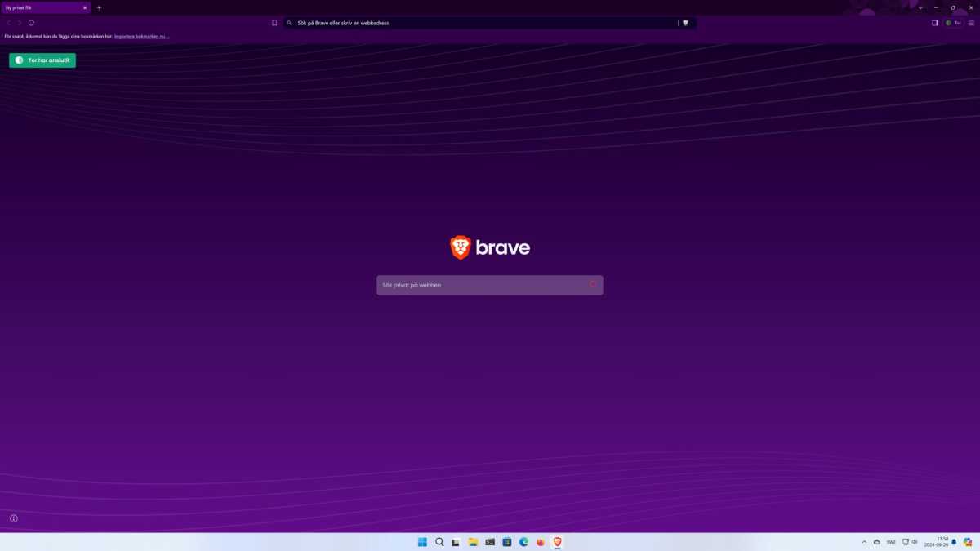The image size is (980, 551).
Task: Reload the current private page
Action: coord(30,22)
